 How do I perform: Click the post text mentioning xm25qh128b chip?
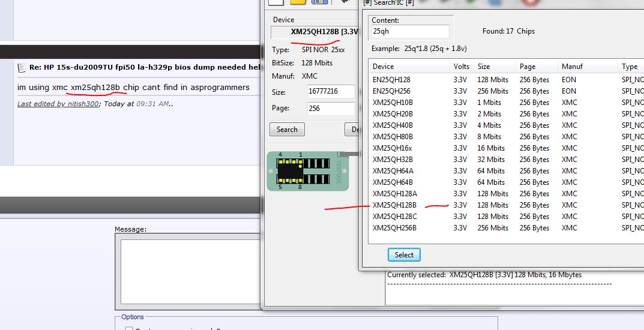[x=133, y=88]
